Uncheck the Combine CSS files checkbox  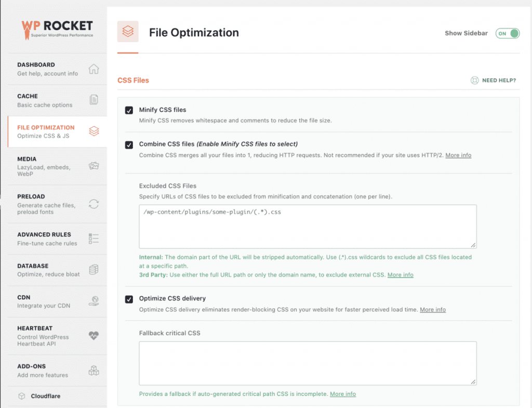point(129,145)
